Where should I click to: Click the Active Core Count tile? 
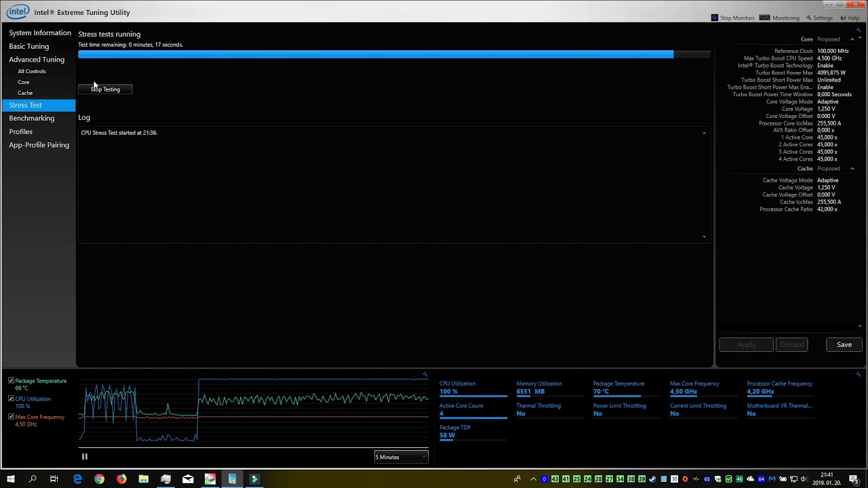[473, 410]
